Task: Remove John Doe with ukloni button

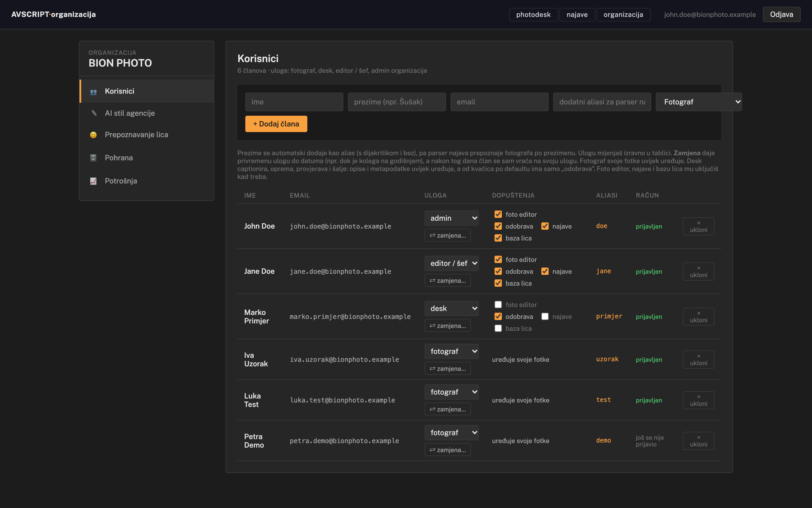Action: (x=699, y=226)
